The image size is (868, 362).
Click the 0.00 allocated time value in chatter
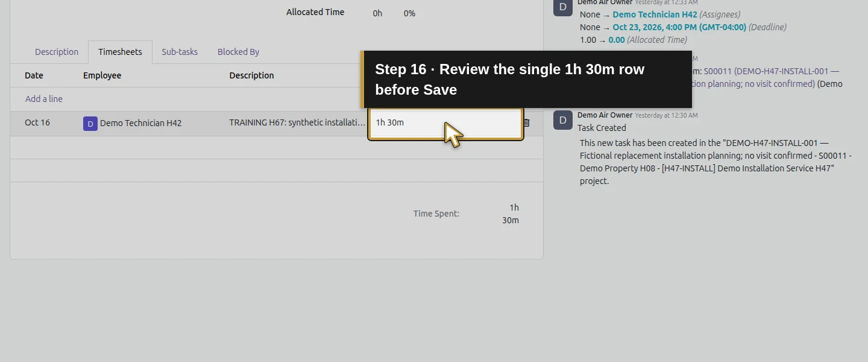click(x=617, y=40)
